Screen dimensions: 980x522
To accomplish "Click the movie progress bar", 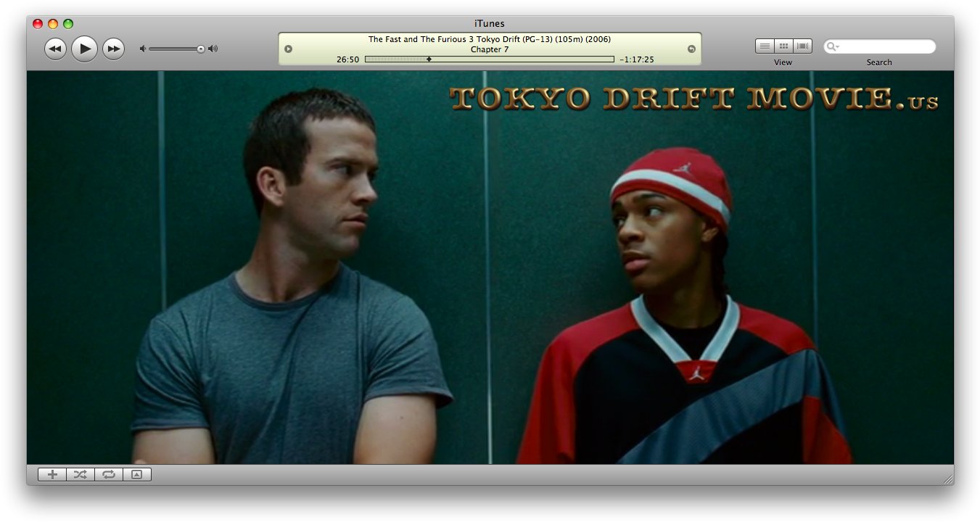I will pos(490,59).
